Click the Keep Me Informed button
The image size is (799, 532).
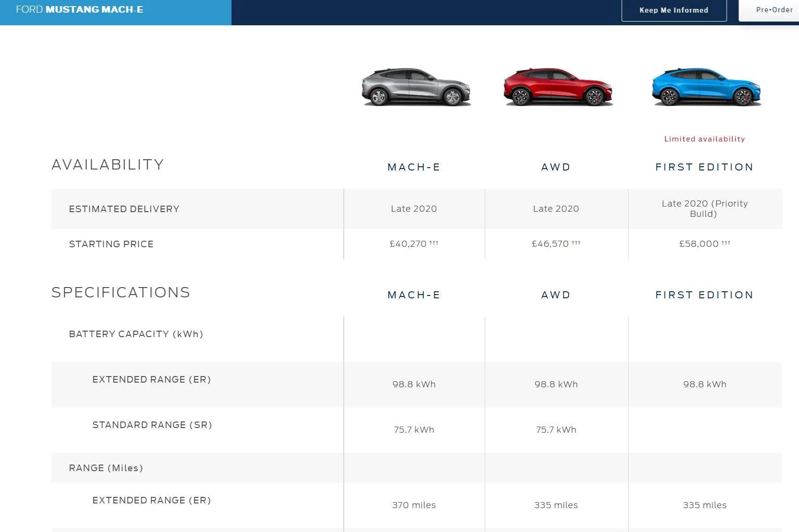coord(674,10)
